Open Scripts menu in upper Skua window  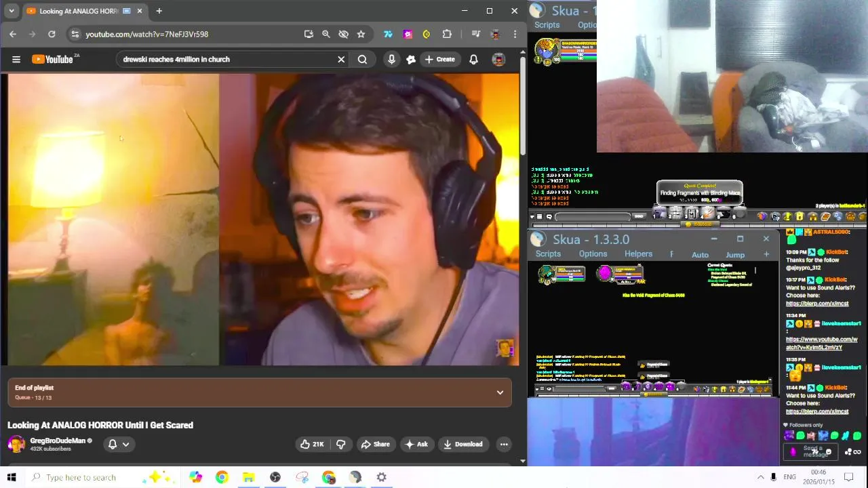click(x=547, y=25)
